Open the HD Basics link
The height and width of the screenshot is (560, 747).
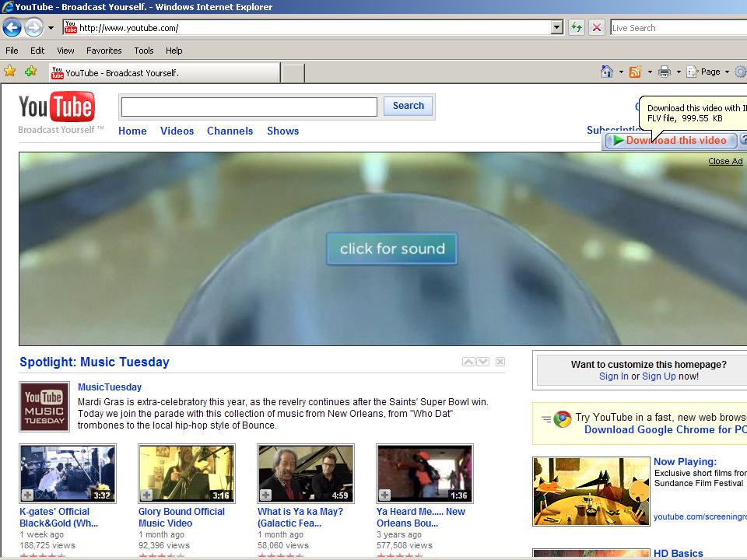[679, 553]
